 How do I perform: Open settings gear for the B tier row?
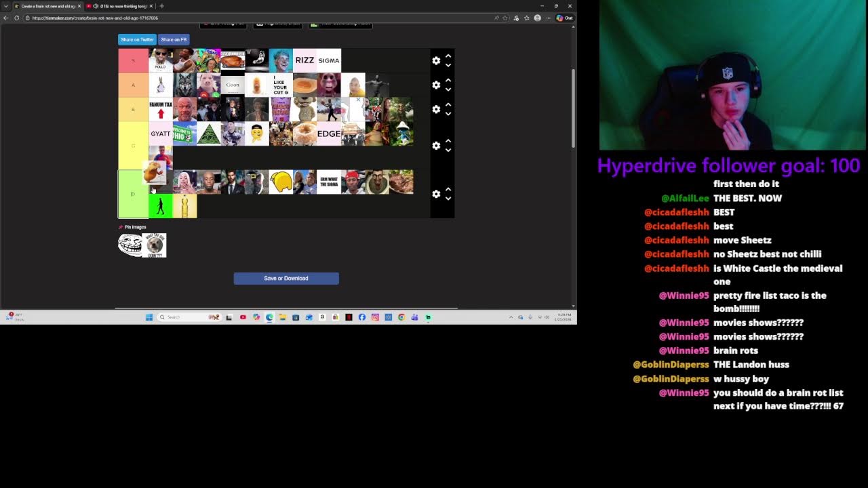tap(436, 109)
